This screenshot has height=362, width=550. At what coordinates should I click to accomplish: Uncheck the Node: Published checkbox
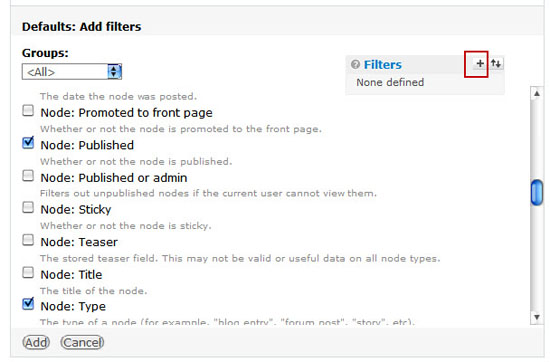[x=28, y=143]
